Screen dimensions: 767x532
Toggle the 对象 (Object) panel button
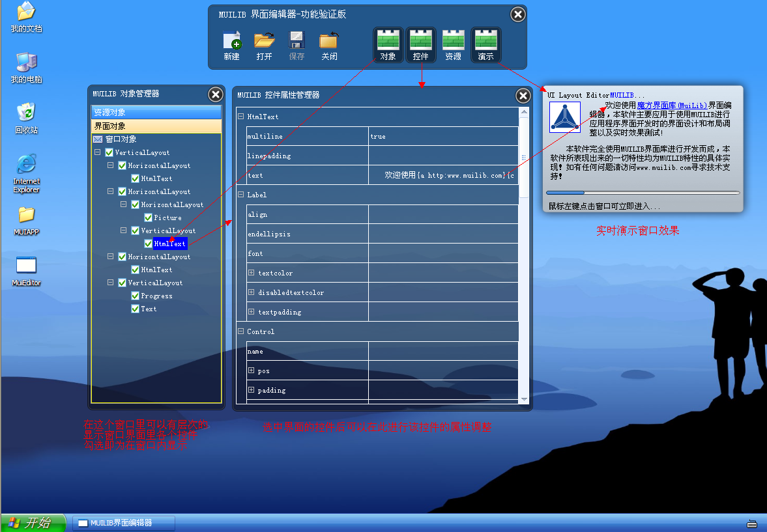pos(388,44)
